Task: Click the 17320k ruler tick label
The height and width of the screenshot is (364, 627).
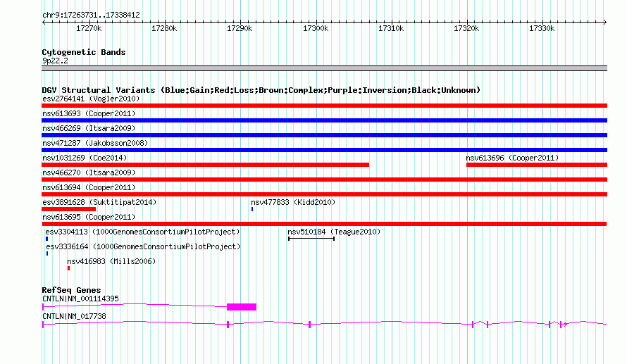Action: [x=466, y=28]
